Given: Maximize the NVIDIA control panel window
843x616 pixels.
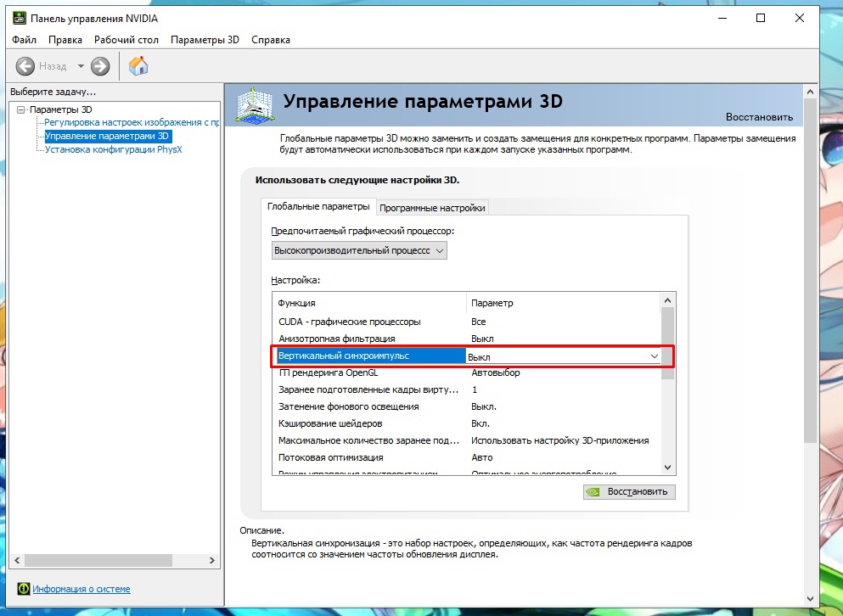Looking at the screenshot, I should click(x=761, y=19).
